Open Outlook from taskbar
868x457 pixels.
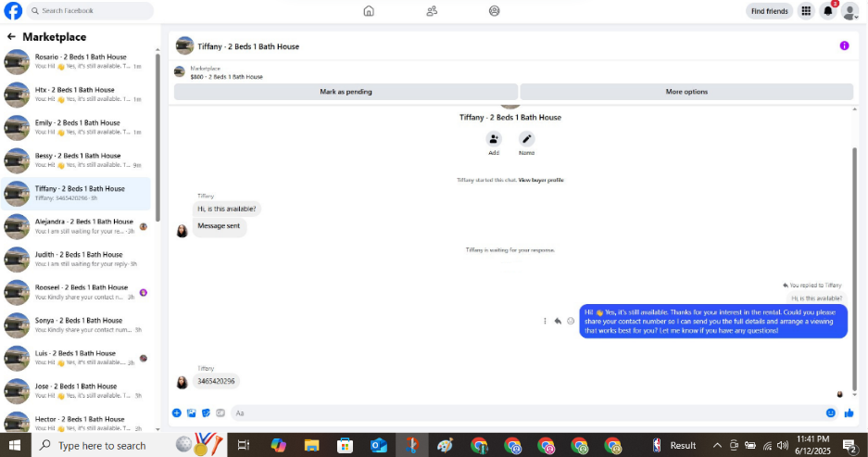pyautogui.click(x=379, y=445)
